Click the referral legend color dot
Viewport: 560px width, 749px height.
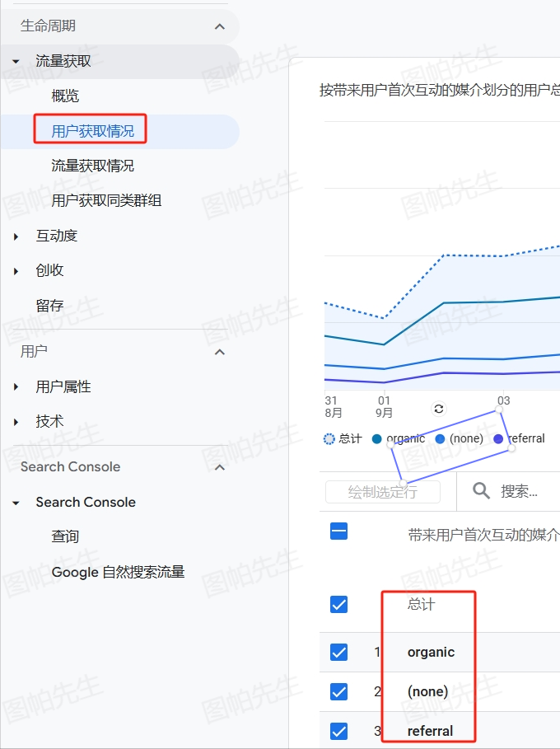tap(498, 439)
